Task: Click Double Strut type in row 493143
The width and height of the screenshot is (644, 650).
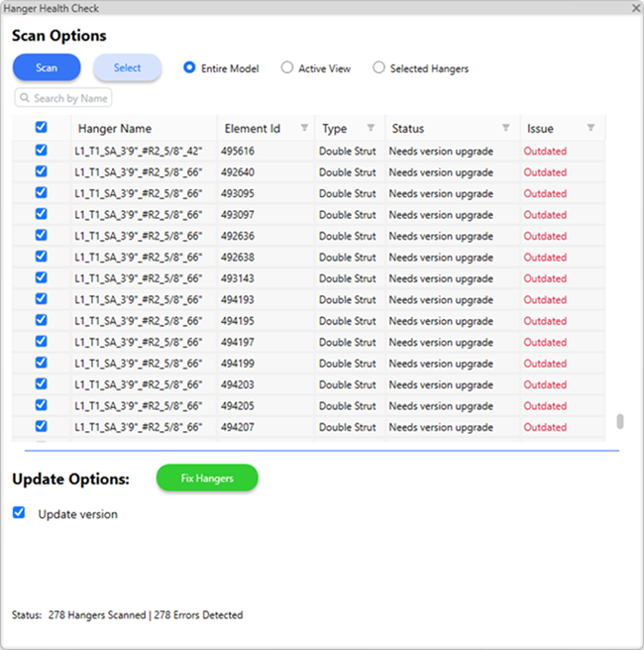Action: (348, 278)
